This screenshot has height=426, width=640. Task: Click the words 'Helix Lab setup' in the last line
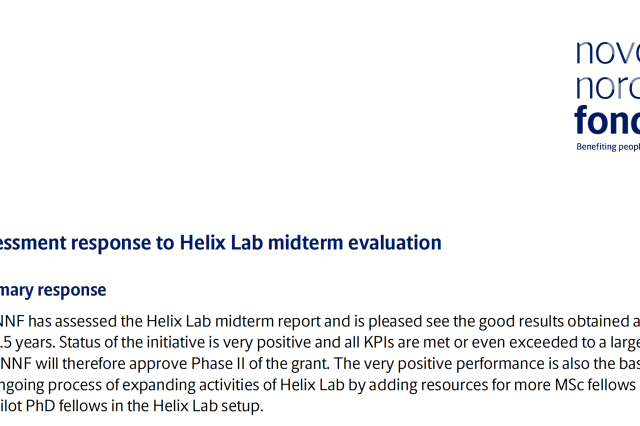pyautogui.click(x=208, y=406)
